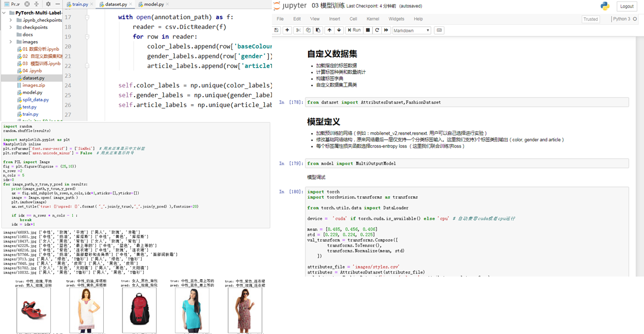
Task: Interrupt the kernel with the stop icon
Action: coord(368,30)
